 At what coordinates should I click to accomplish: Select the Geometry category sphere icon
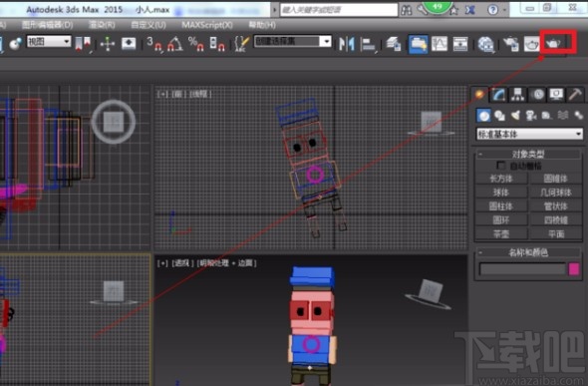pos(483,115)
